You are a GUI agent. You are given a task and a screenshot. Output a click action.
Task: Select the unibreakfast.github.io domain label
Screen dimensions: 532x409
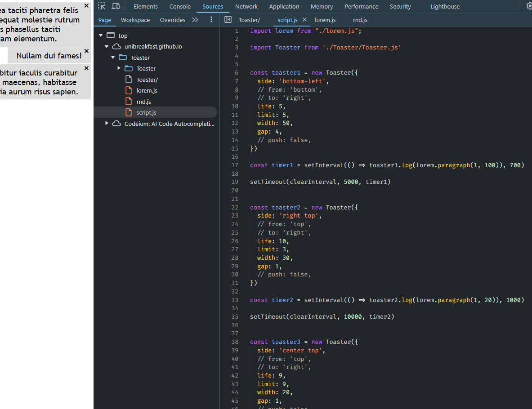[x=153, y=46]
